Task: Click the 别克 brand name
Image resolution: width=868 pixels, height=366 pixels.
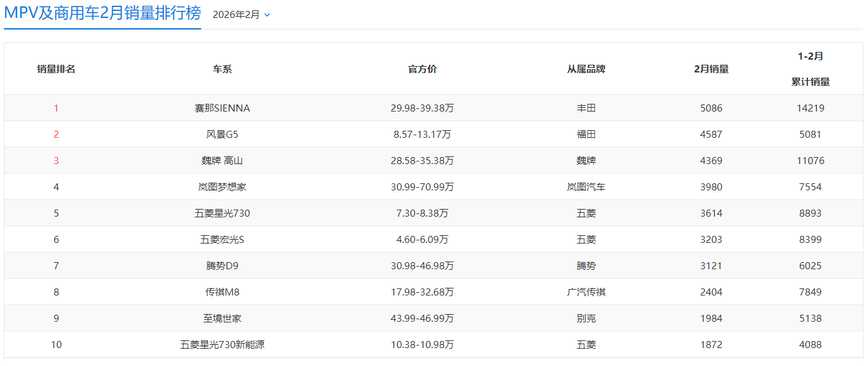Action: click(x=586, y=319)
